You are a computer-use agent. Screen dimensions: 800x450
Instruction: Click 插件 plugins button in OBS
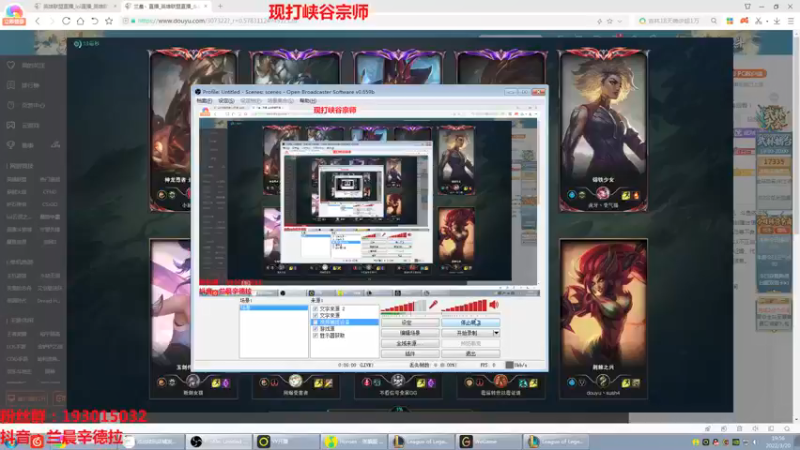(x=410, y=353)
